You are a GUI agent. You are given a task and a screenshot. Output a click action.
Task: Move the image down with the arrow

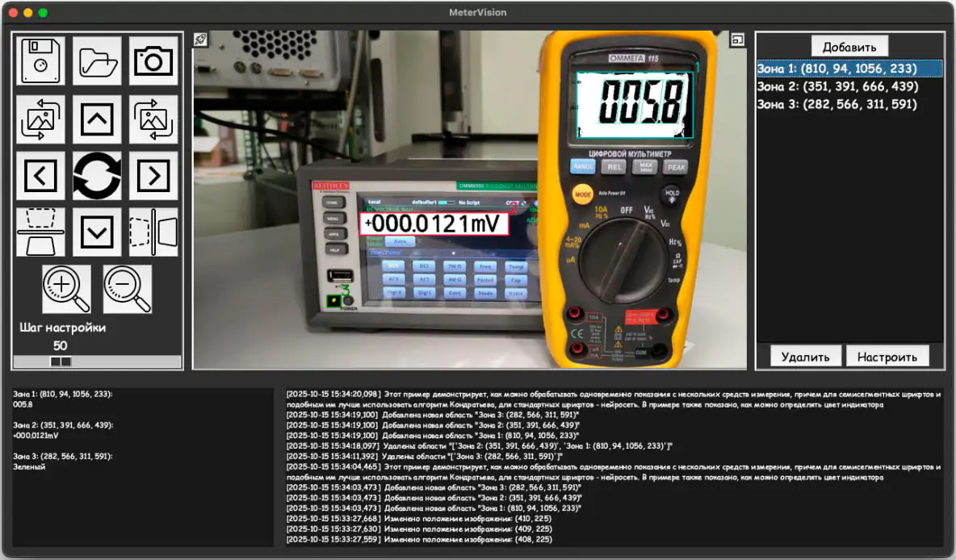click(x=97, y=232)
